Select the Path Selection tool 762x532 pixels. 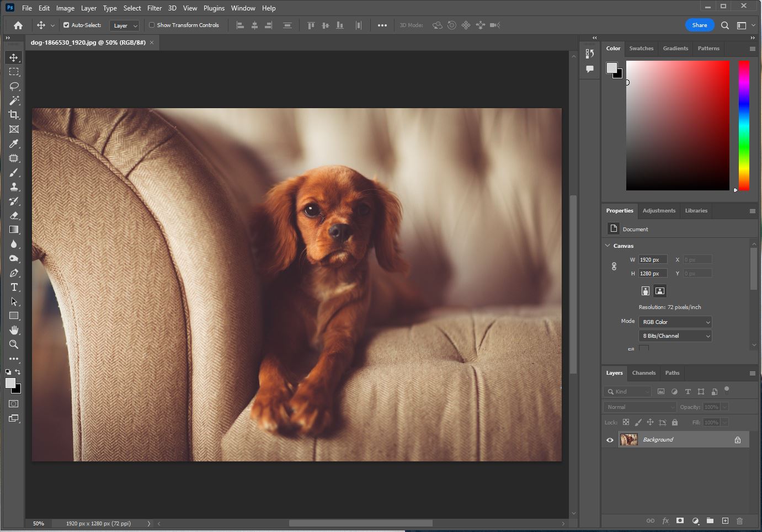[x=14, y=301]
